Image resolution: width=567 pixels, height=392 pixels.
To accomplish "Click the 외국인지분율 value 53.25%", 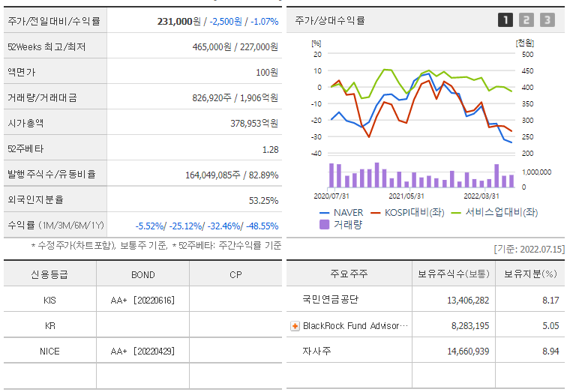I will (263, 201).
